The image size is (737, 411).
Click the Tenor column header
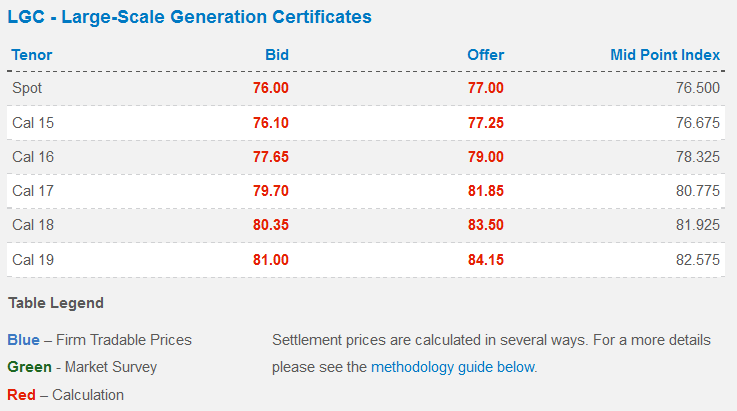pos(32,55)
